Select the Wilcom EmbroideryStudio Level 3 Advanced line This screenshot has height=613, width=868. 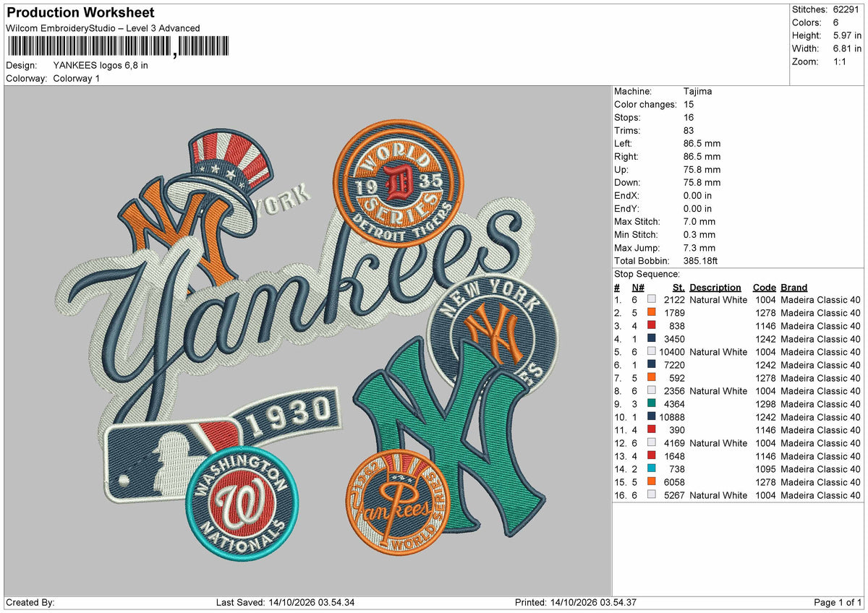pos(103,28)
